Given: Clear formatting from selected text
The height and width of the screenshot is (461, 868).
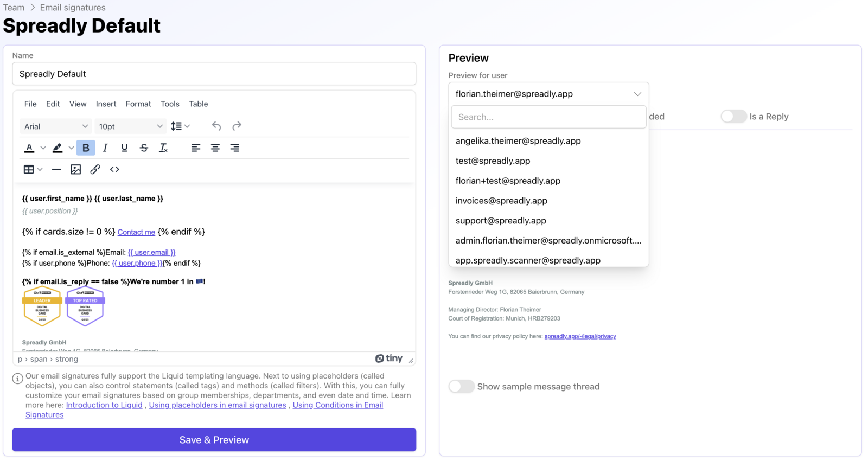Looking at the screenshot, I should pos(163,148).
